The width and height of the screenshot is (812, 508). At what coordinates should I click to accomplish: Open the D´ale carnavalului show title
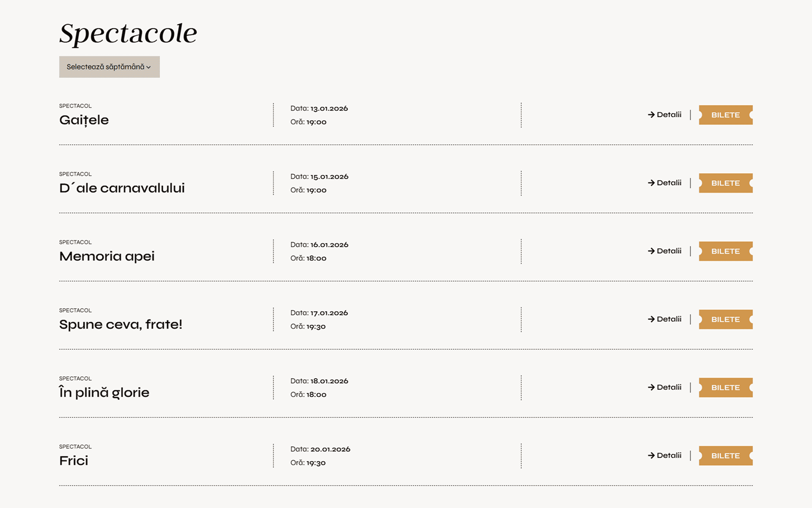pyautogui.click(x=122, y=188)
